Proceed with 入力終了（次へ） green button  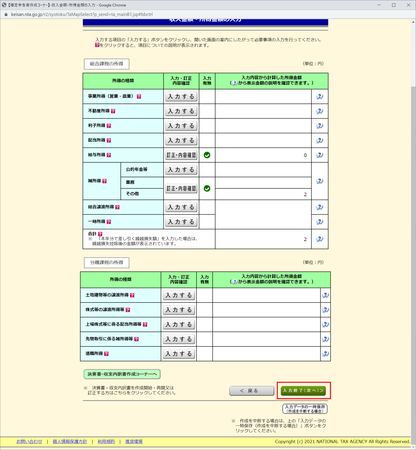click(303, 391)
